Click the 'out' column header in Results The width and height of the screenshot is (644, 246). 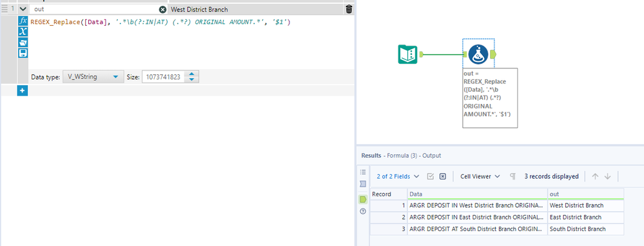click(586, 194)
